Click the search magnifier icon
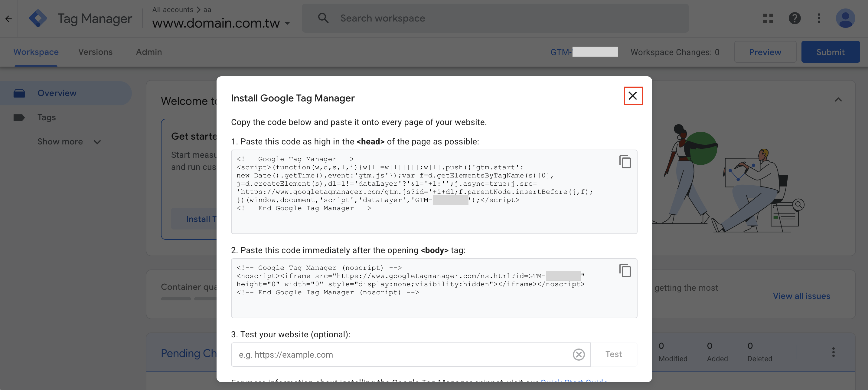Screen dimensions: 868x390 tap(323, 18)
